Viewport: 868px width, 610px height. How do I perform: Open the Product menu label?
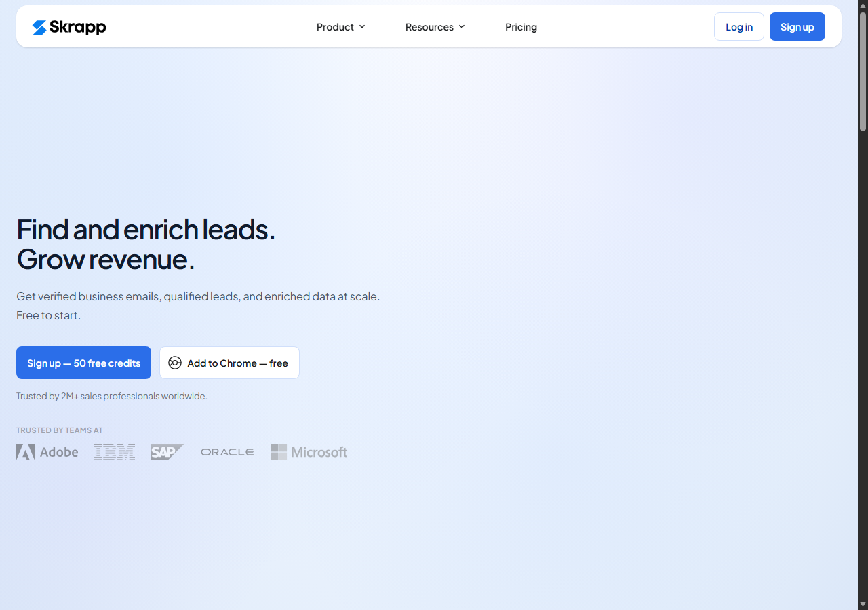click(335, 27)
